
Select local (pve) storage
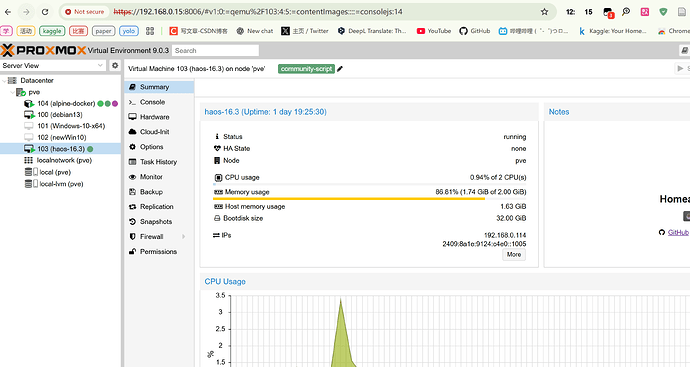point(55,172)
